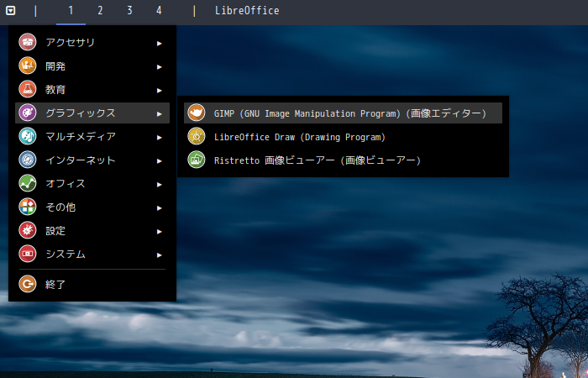Click the panel menu launcher icon
The image size is (588, 378).
[10, 10]
